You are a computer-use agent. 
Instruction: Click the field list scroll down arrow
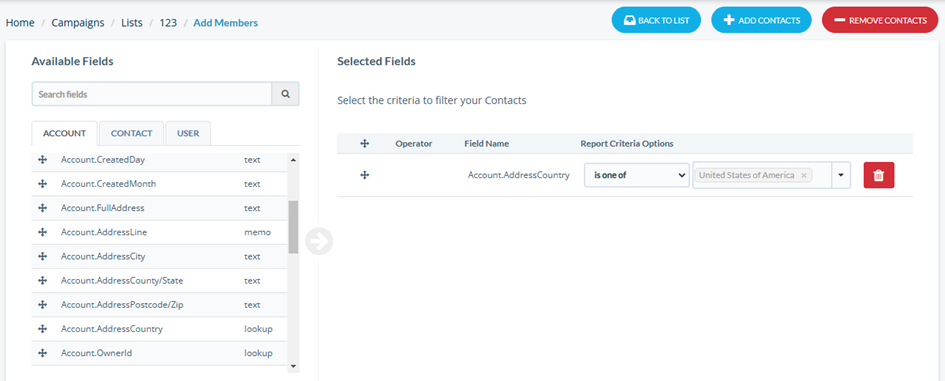click(x=294, y=366)
